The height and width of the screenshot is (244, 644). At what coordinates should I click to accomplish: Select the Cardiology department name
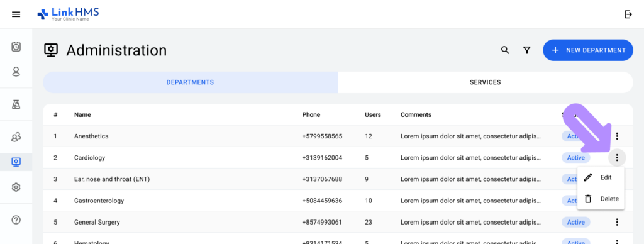(89, 157)
